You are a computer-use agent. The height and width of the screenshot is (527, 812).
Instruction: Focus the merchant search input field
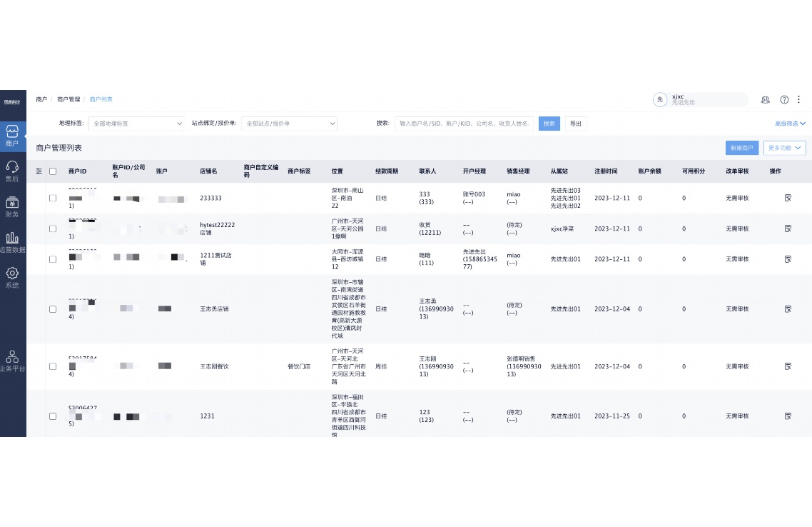464,124
